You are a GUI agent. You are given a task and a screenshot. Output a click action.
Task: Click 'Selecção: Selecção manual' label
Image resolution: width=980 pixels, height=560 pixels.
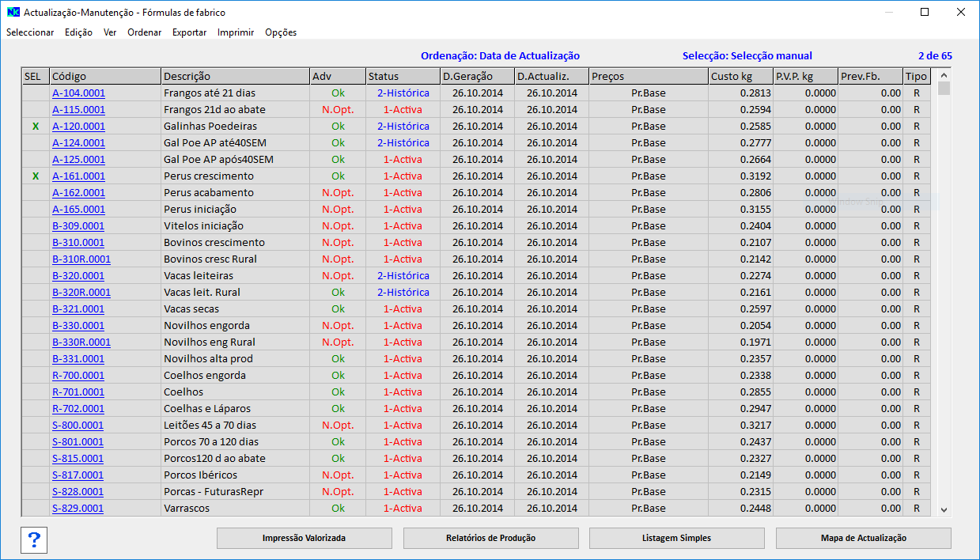[747, 56]
